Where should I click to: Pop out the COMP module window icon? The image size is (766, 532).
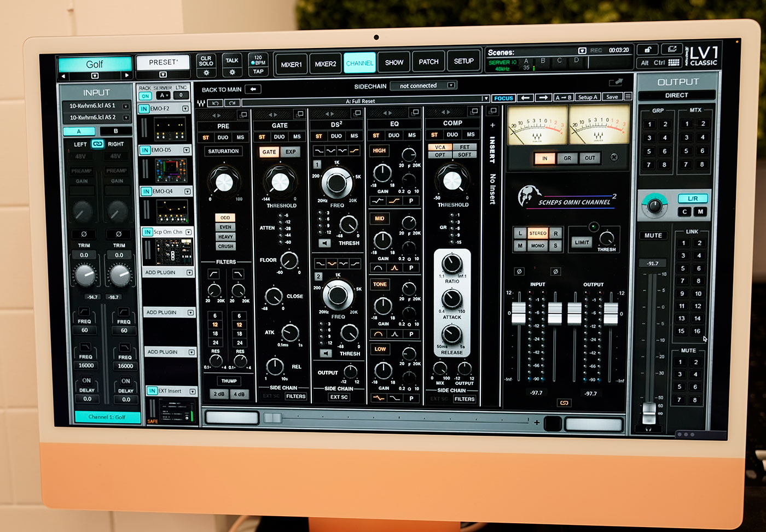click(x=474, y=111)
